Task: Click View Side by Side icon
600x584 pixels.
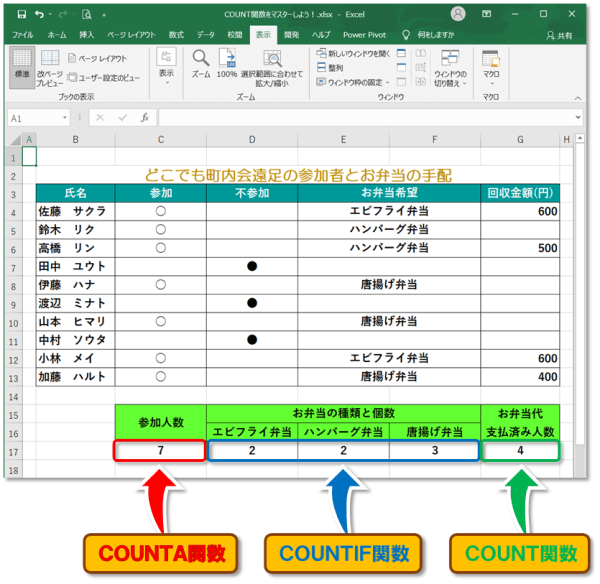Action: coord(421,53)
